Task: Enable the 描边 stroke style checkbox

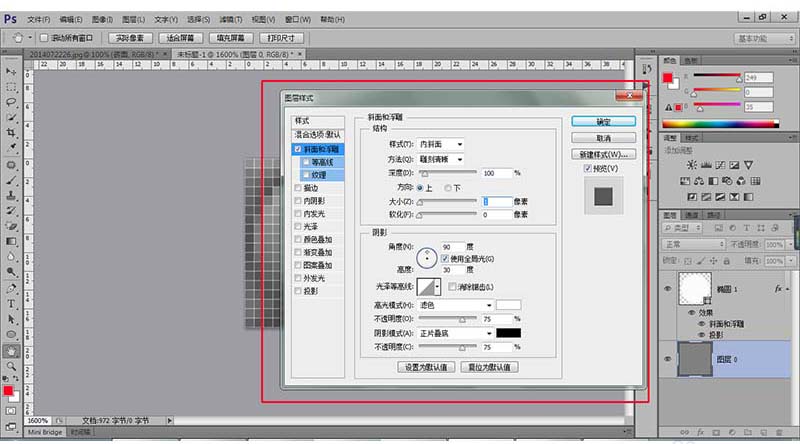Action: [298, 188]
